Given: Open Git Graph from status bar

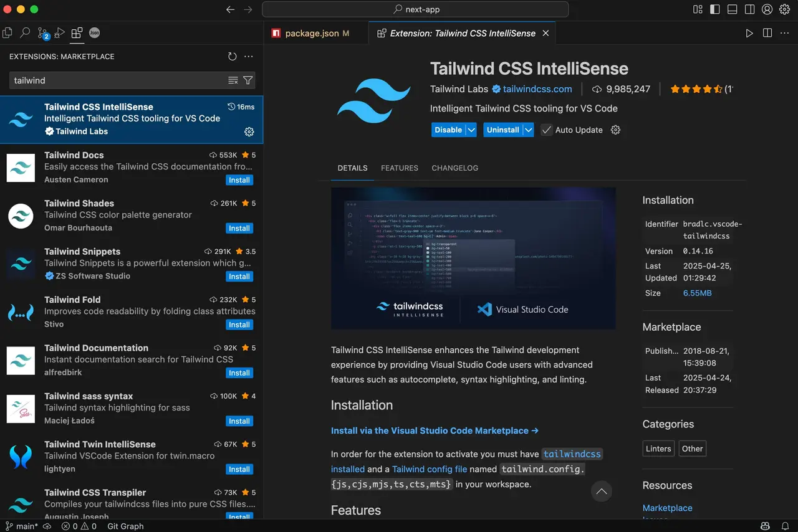Looking at the screenshot, I should pyautogui.click(x=125, y=526).
